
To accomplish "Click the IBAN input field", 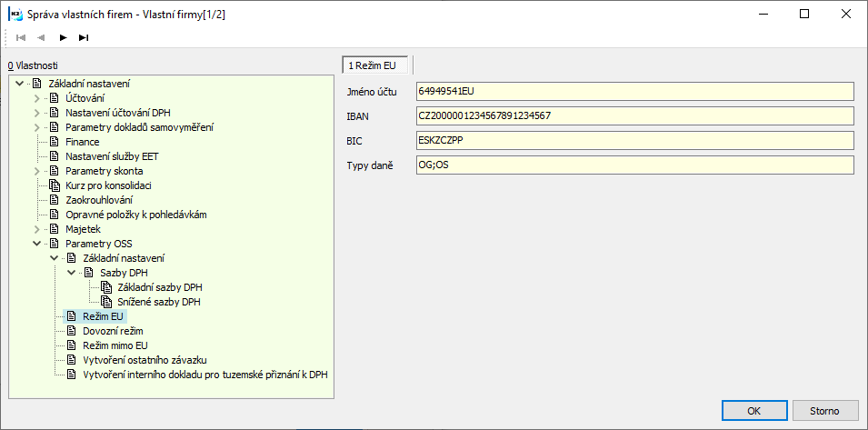I will click(x=635, y=115).
